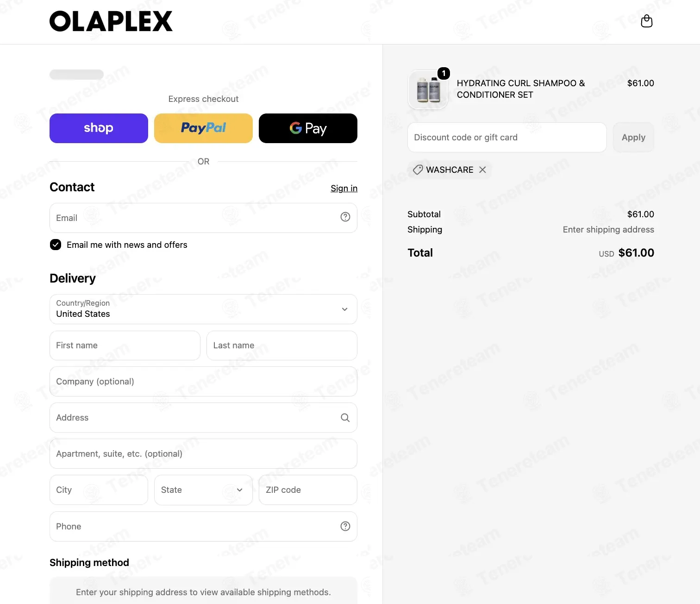Click into the Email input field
Screen dimensions: 700x604
[203, 218]
